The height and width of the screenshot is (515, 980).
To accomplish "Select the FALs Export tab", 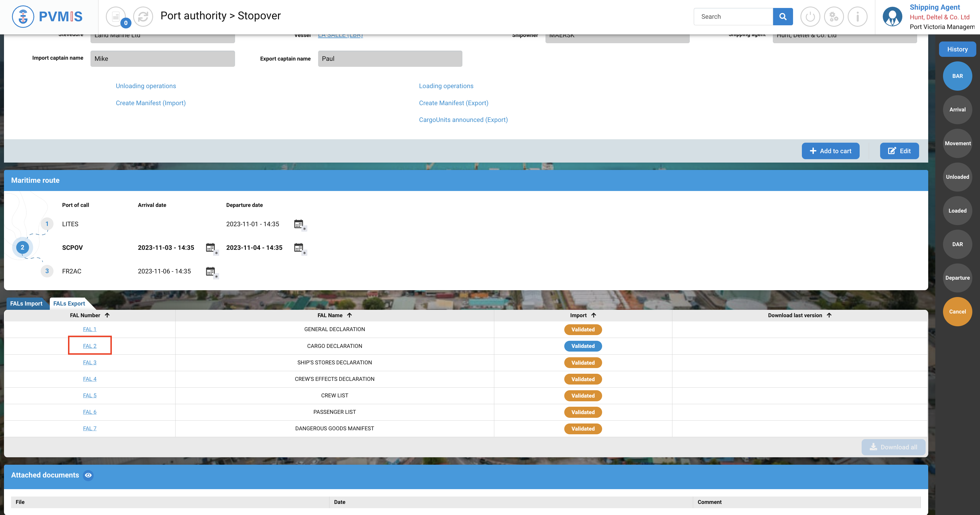I will [69, 303].
